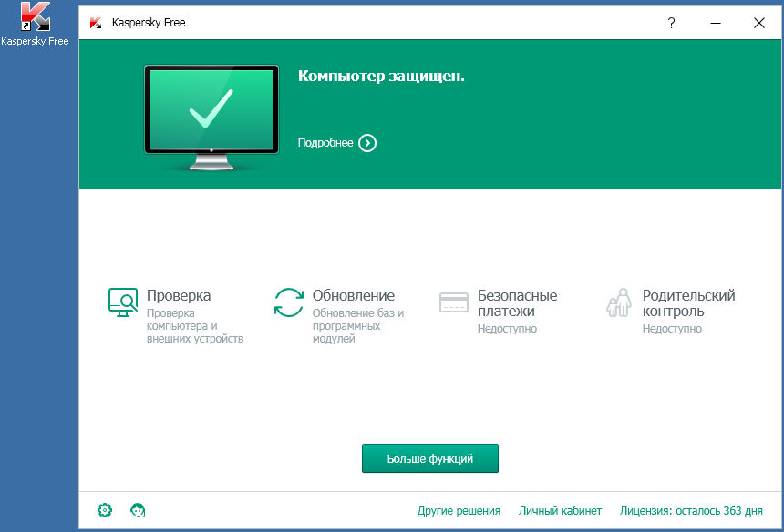Click the protected computer monitor image

click(x=211, y=118)
